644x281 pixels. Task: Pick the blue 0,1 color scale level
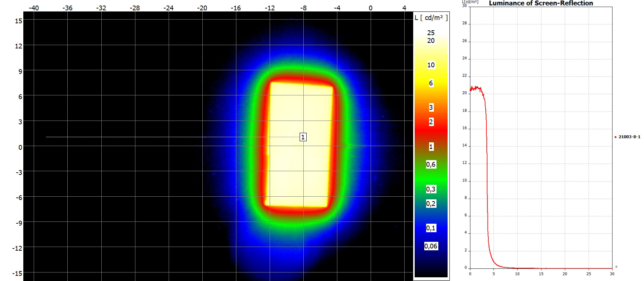tap(431, 228)
